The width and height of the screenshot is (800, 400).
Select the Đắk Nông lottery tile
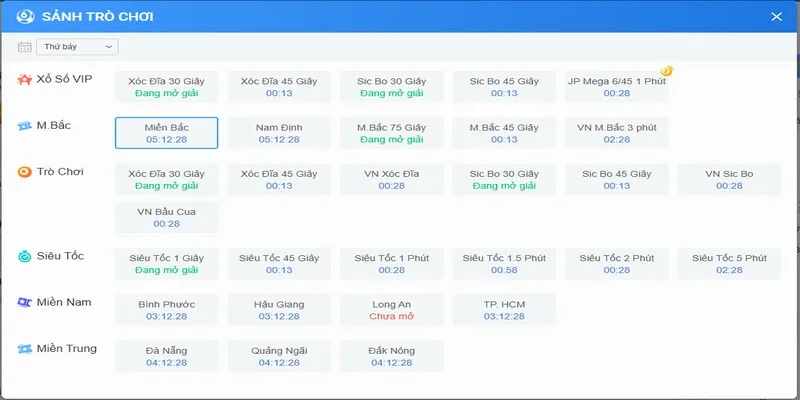[x=392, y=356]
